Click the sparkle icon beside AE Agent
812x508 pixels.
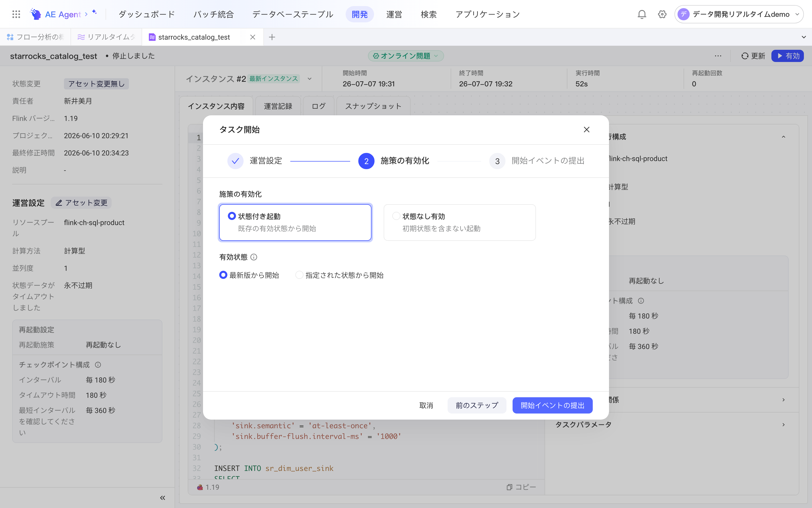tap(94, 12)
